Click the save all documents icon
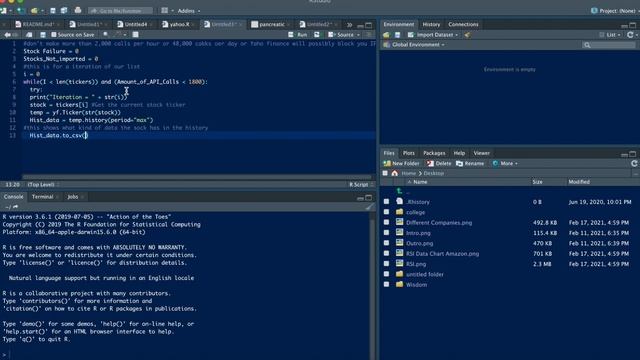640x360 pixels. 64,11
